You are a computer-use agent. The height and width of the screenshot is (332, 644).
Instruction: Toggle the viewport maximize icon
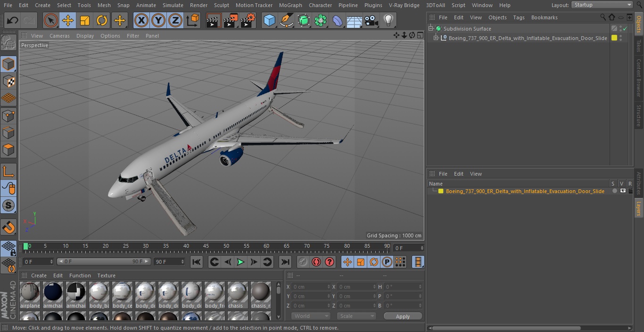(x=420, y=35)
